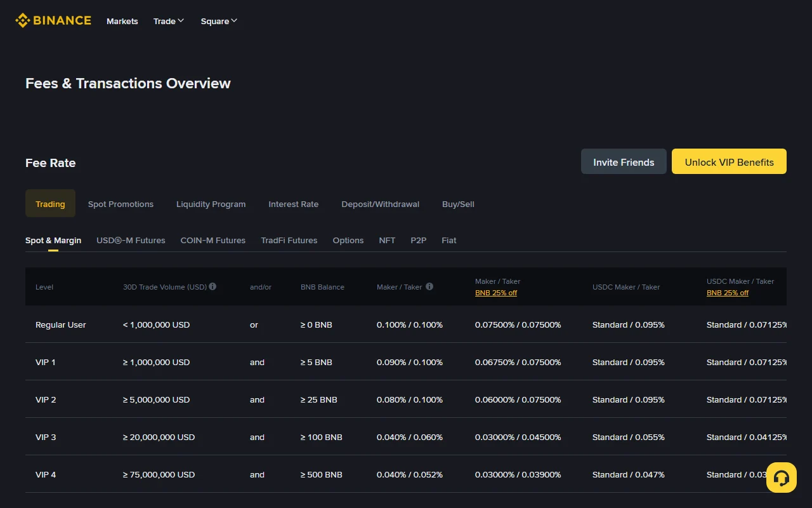The image size is (812, 508).
Task: Click the '0.080% / 0.100%' fee cell
Action: [410, 399]
